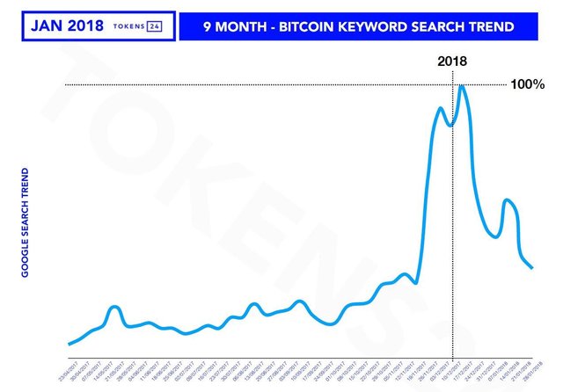Click the secondary peak near 14/01/2018
Image resolution: width=563 pixels, height=392 pixels.
point(507,200)
